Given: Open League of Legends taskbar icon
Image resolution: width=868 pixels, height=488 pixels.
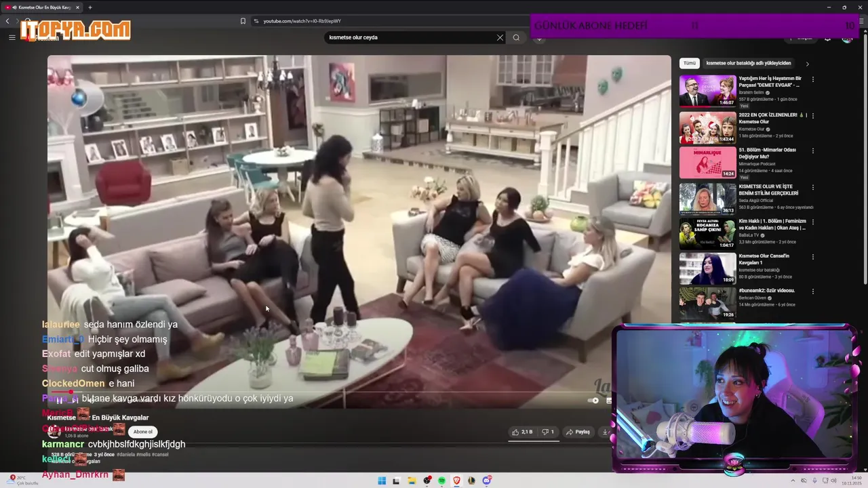Looking at the screenshot, I should [471, 481].
